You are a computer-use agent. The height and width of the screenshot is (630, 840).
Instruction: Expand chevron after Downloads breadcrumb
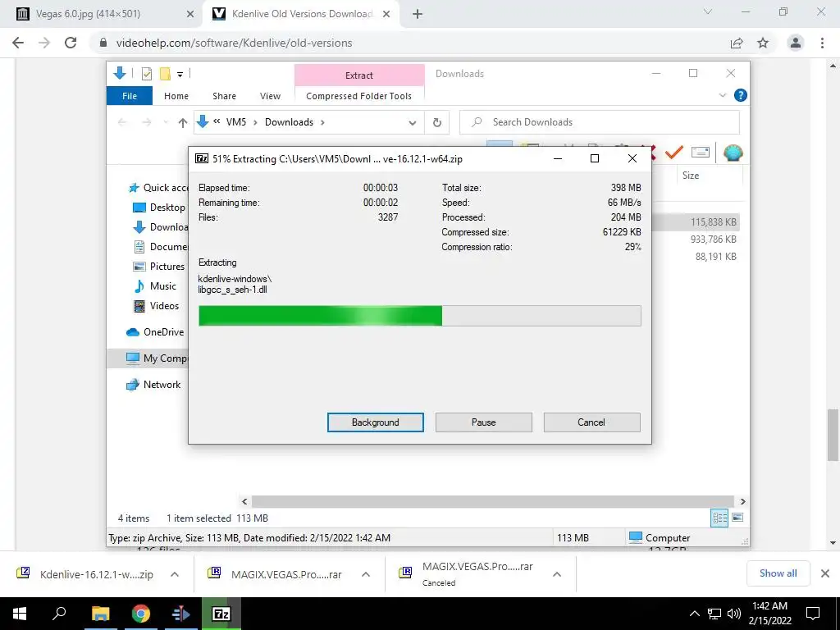click(x=322, y=123)
